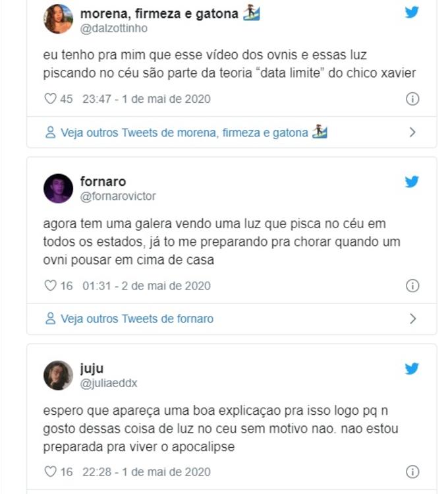Open Veja outros Tweets de morena, firmeza e gatona
Image resolution: width=448 pixels, height=494 pixels.
click(x=186, y=133)
